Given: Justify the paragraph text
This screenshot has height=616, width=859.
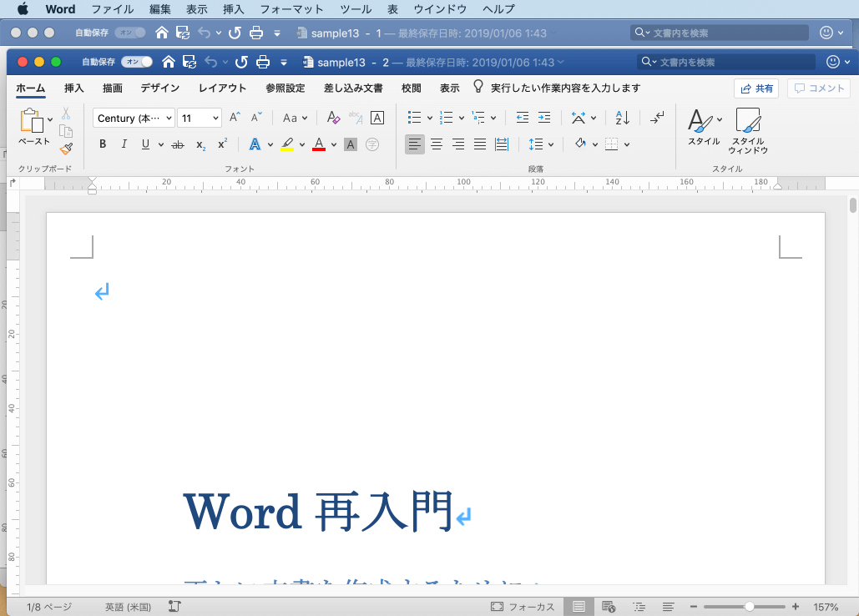Looking at the screenshot, I should pos(480,144).
